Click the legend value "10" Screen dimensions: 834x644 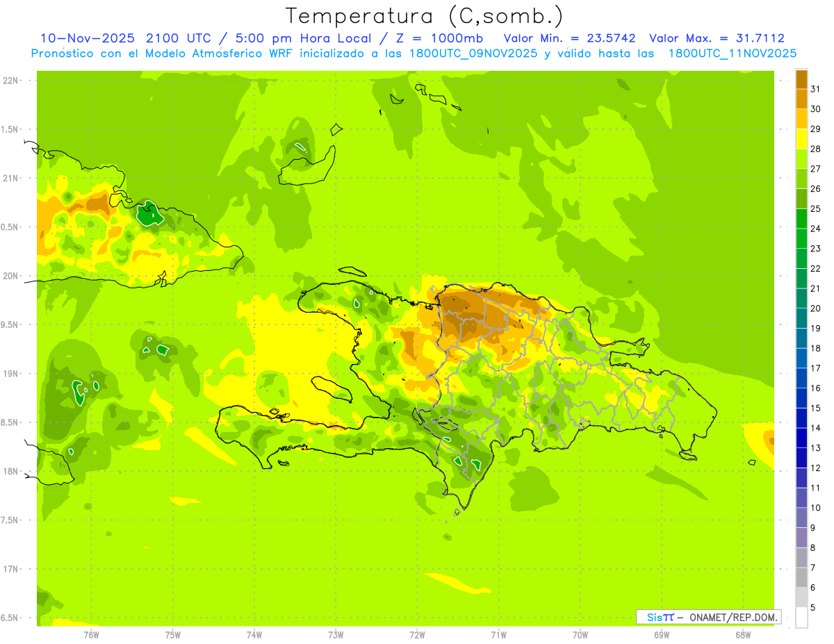click(816, 508)
